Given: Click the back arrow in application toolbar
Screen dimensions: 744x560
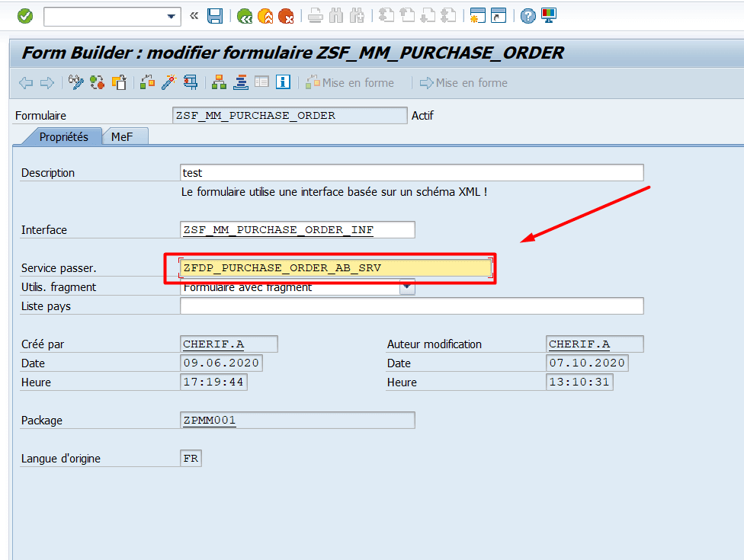Looking at the screenshot, I should pos(26,83).
